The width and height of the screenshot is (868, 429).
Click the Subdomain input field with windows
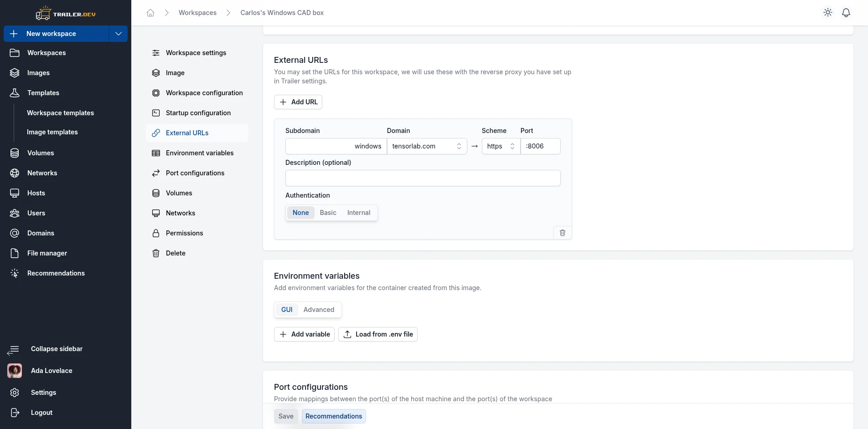pos(336,146)
